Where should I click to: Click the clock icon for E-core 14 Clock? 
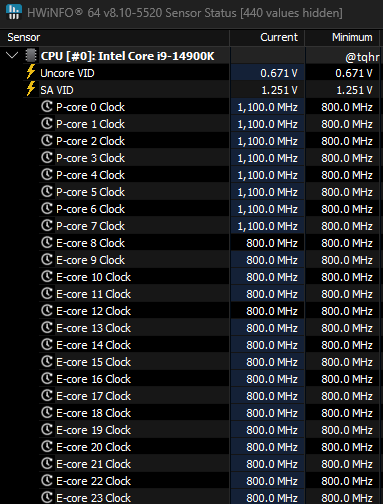tap(47, 345)
